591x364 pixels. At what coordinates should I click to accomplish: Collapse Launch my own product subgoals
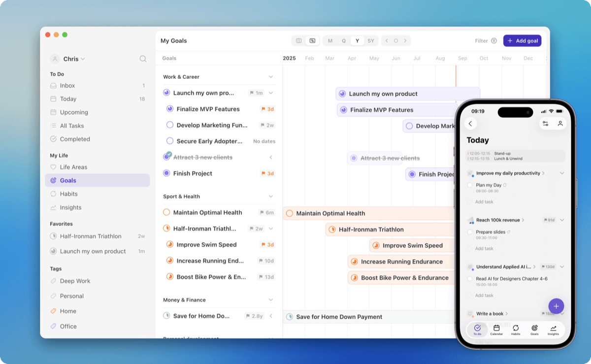click(271, 93)
